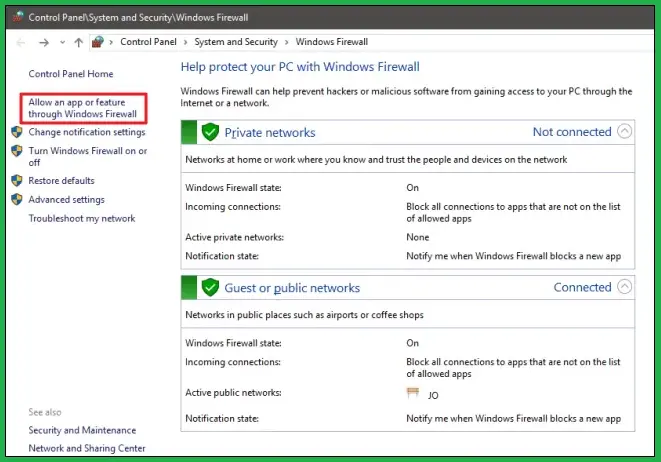Open Advanced settings link

point(67,199)
